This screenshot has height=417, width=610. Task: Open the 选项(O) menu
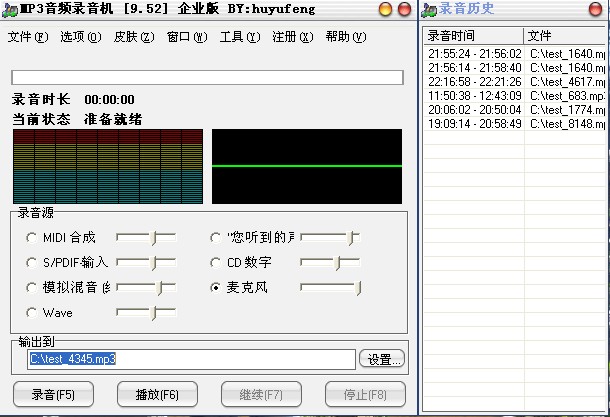(80, 37)
